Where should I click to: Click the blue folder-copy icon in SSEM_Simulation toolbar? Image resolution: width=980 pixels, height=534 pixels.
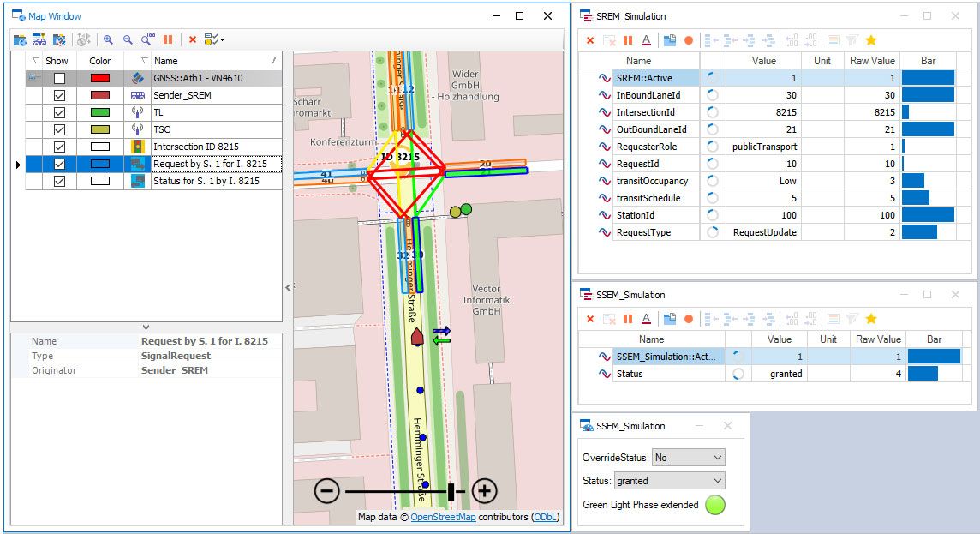pyautogui.click(x=669, y=319)
